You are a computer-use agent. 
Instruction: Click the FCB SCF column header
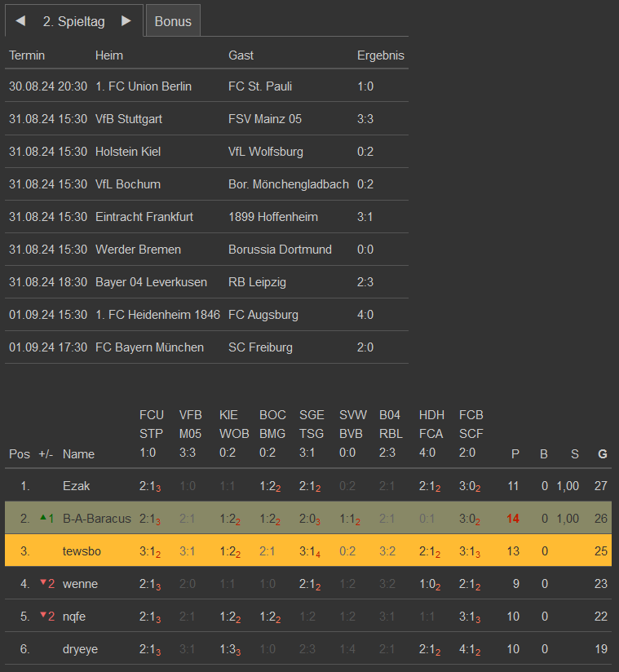tap(471, 433)
